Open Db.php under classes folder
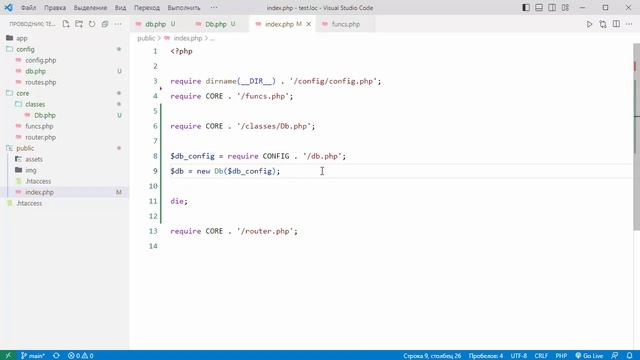Viewport: 640px width, 360px height. tap(44, 115)
